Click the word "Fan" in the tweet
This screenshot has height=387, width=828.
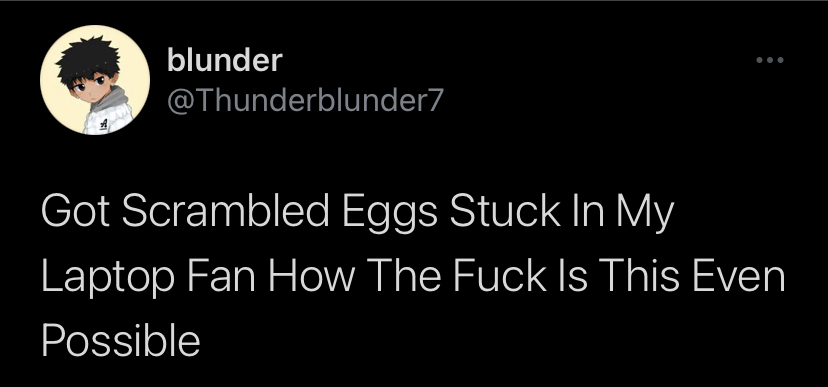(221, 276)
